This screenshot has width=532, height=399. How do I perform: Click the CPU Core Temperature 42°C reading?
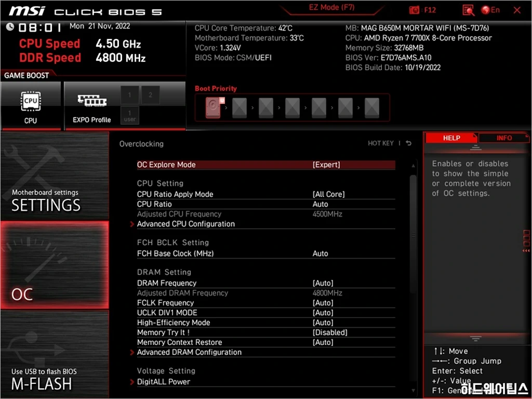pyautogui.click(x=243, y=28)
